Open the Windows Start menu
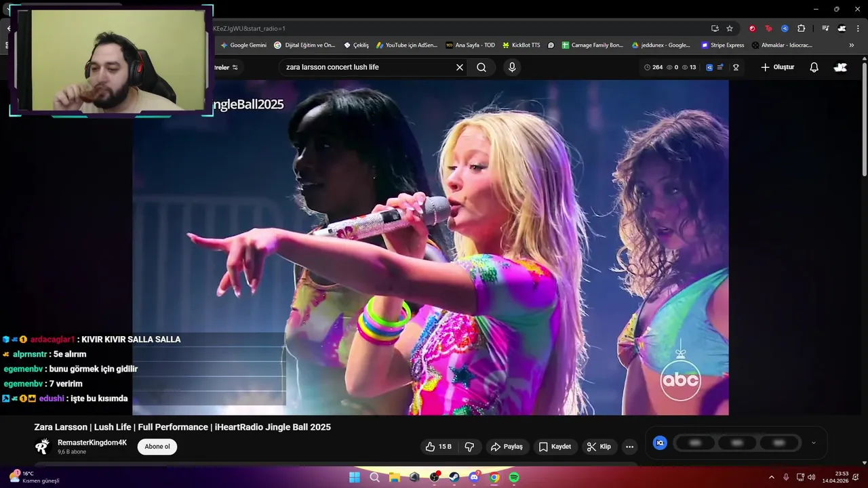Image resolution: width=868 pixels, height=488 pixels. (355, 477)
